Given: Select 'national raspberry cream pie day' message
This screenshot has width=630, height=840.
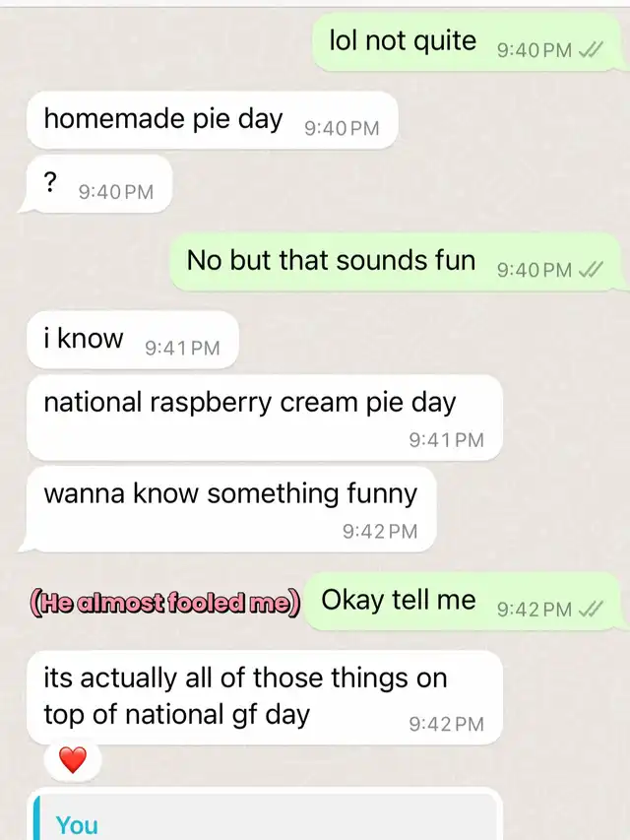Looking at the screenshot, I should pos(265,418).
